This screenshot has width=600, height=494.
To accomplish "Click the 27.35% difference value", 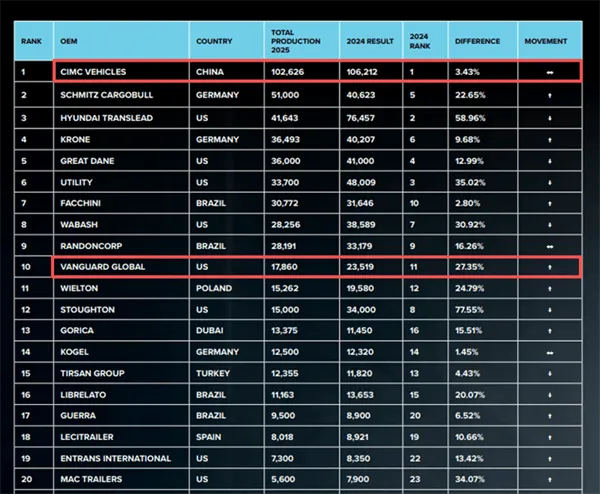I will click(x=469, y=267).
